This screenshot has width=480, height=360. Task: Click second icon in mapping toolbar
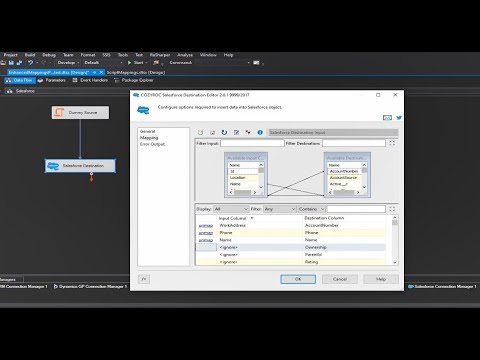click(212, 132)
